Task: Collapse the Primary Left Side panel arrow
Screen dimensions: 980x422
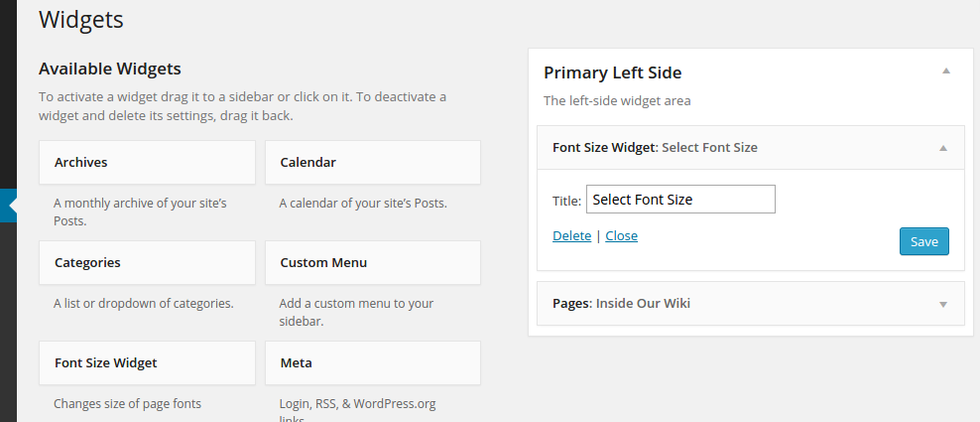Action: [946, 71]
